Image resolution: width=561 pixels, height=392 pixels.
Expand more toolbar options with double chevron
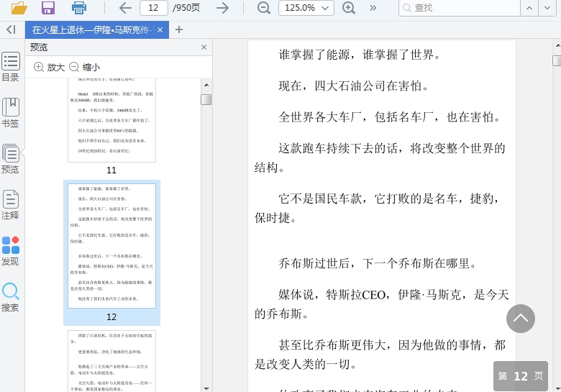tap(373, 8)
